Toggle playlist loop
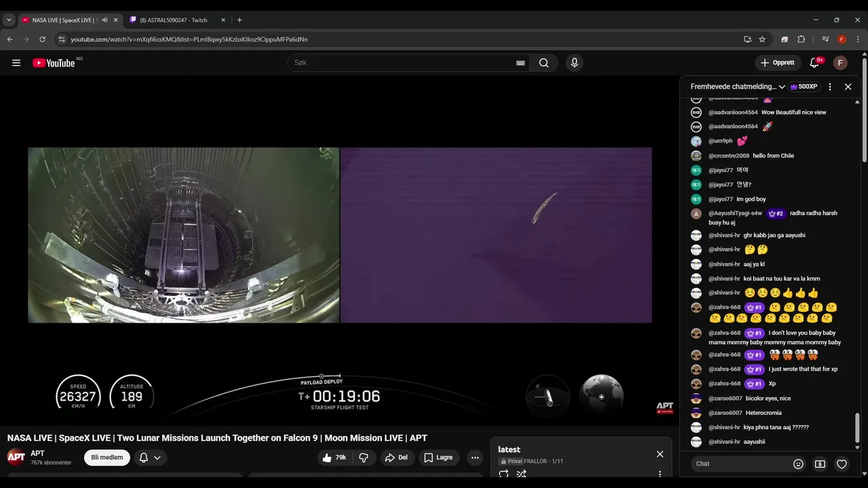 tap(503, 474)
